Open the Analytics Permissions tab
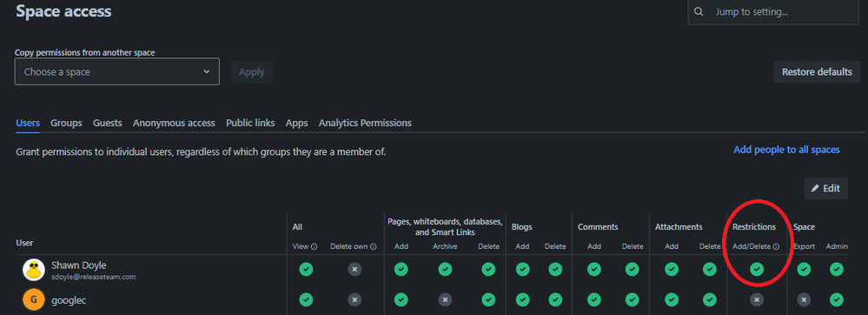 coord(365,123)
